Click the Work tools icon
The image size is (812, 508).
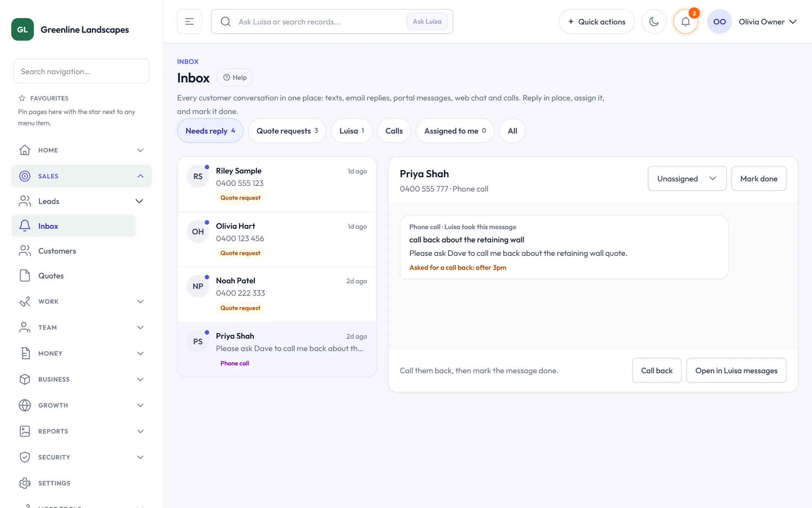[25, 301]
